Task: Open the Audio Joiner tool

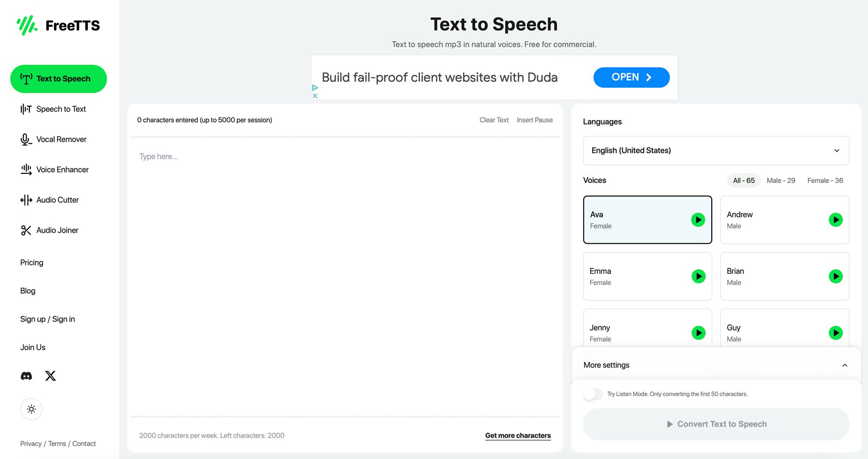Action: pyautogui.click(x=57, y=230)
